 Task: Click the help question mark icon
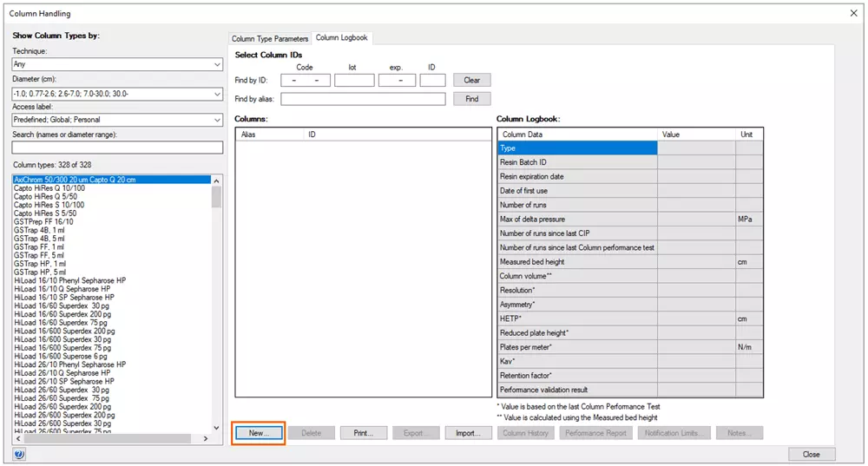pos(19,454)
